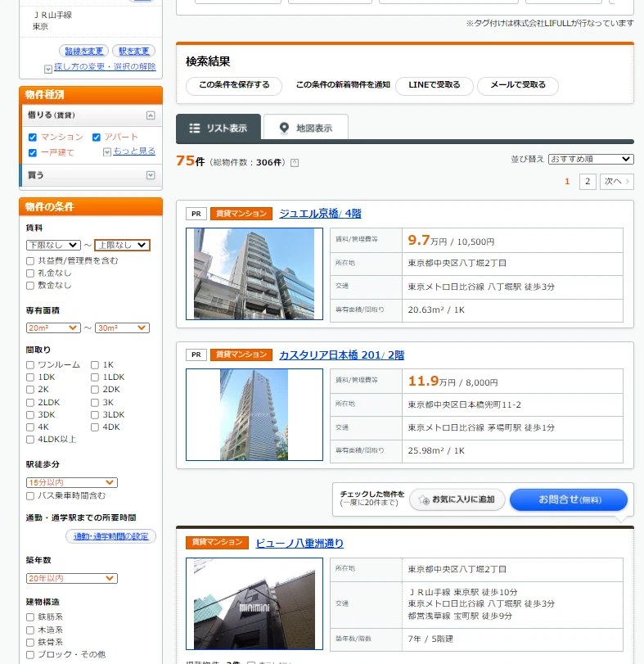The image size is (644, 664).
Task: Click この条件の新着物件を通知 label
Action: point(343,84)
